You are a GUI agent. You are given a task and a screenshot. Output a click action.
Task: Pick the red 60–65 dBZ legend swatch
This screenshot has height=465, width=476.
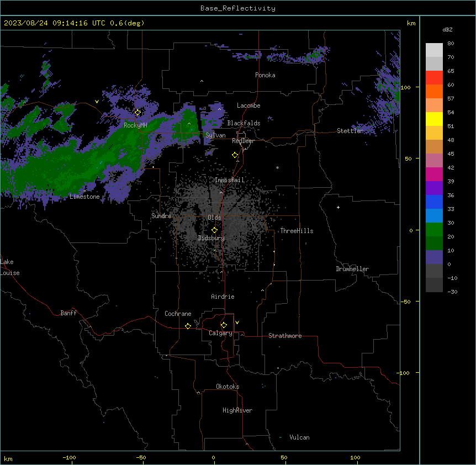(434, 78)
